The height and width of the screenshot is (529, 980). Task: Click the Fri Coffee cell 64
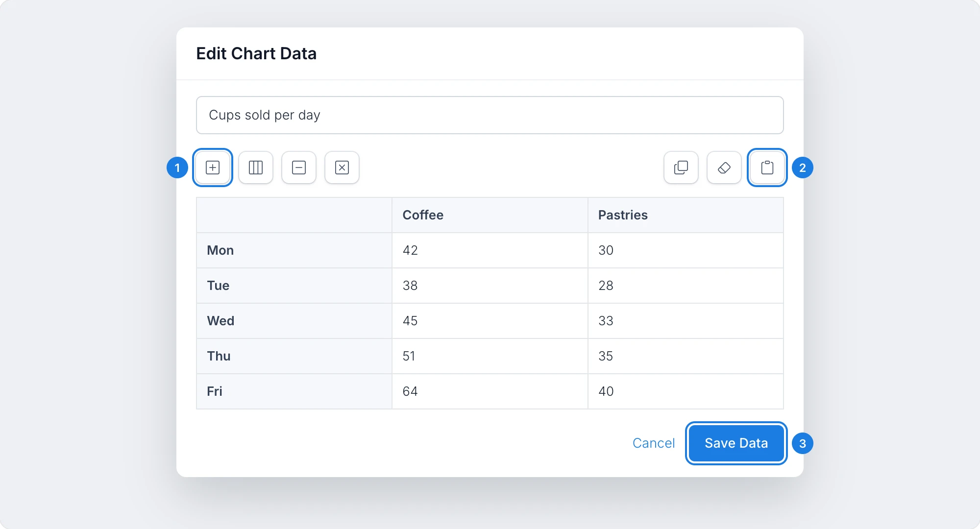(x=490, y=391)
